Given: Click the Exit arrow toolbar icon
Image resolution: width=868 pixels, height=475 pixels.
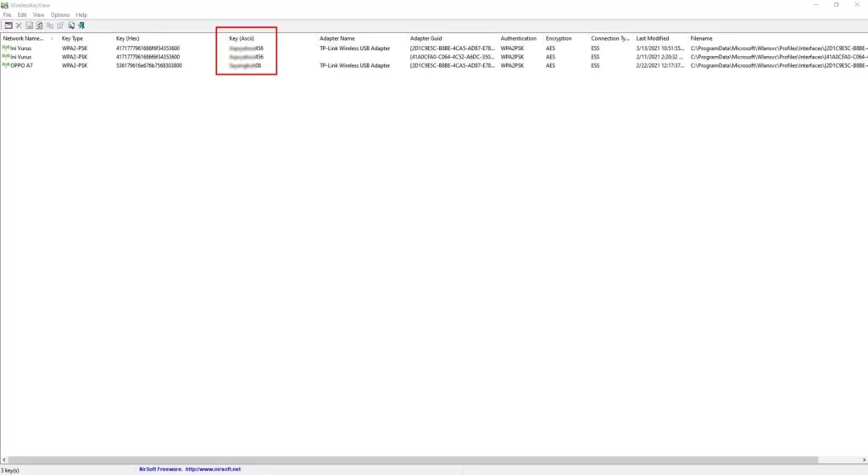Looking at the screenshot, I should tap(81, 25).
